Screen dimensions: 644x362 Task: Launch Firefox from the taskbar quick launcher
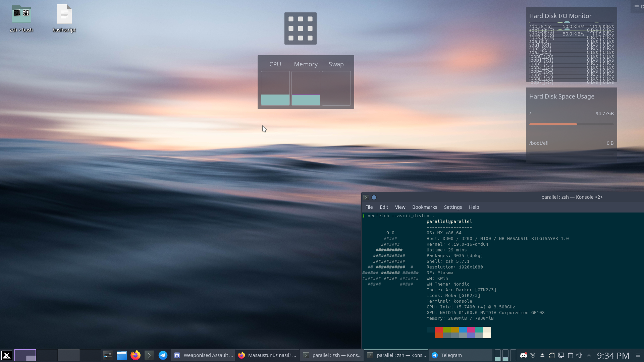136,355
